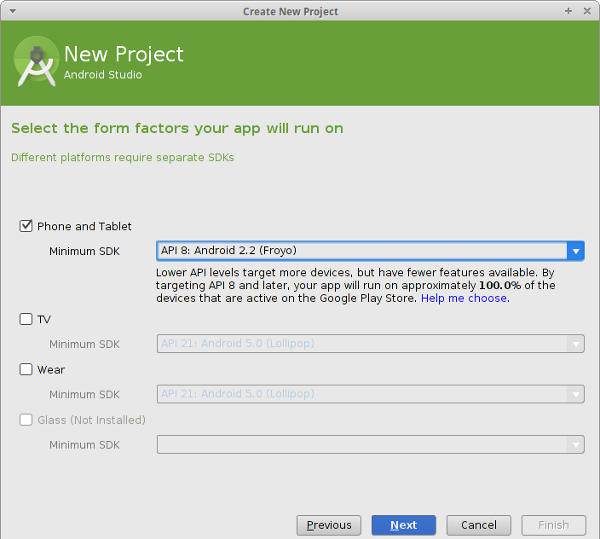Select the API 8: Android 2.2 (Froyo) combo box
The width and height of the screenshot is (600, 539).
pos(370,251)
